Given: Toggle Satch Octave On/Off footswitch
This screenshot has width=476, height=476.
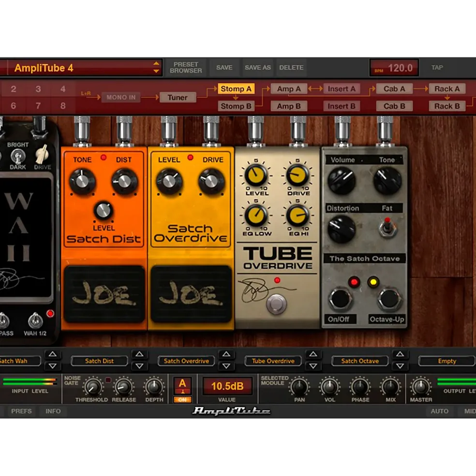Looking at the screenshot, I should pyautogui.click(x=340, y=299).
